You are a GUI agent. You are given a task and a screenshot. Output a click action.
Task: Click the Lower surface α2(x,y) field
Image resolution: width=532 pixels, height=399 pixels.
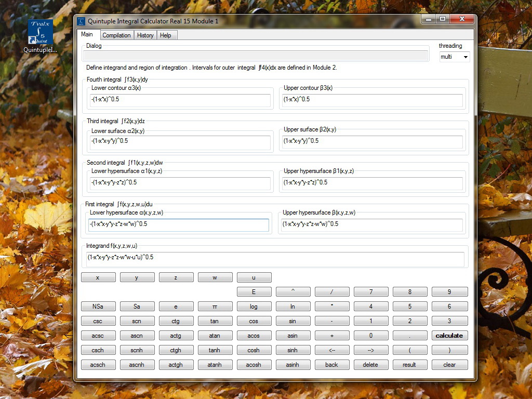point(180,142)
